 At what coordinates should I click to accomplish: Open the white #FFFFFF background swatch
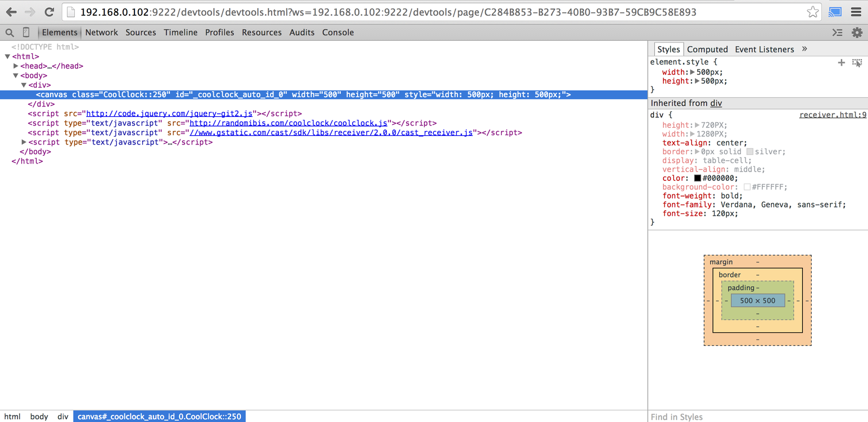coord(747,187)
